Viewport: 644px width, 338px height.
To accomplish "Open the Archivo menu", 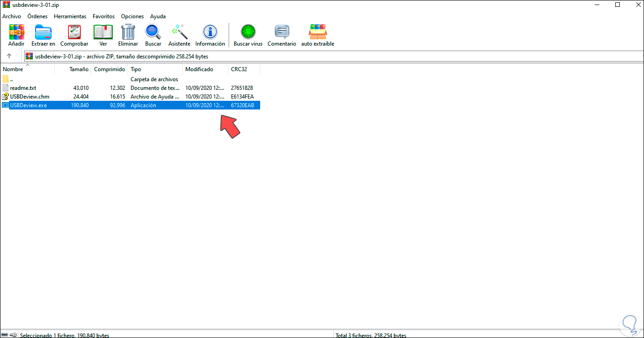I will pos(11,16).
